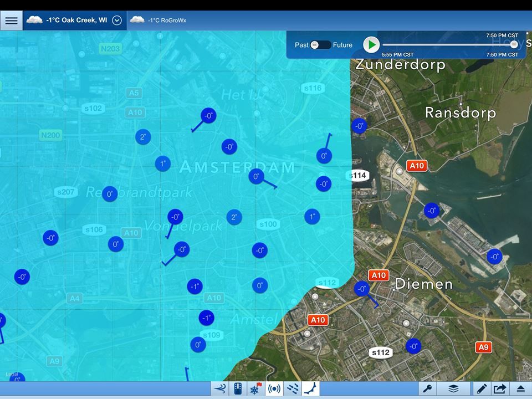Tap the red A9 shield on satellite map
The height and width of the screenshot is (399, 532).
[x=483, y=347]
